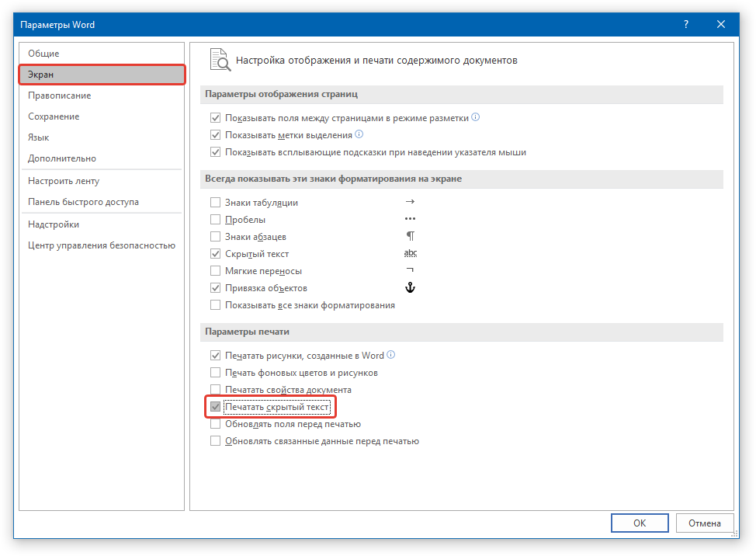Click the info icon beside 'Показывать метки выделения'

click(x=359, y=135)
